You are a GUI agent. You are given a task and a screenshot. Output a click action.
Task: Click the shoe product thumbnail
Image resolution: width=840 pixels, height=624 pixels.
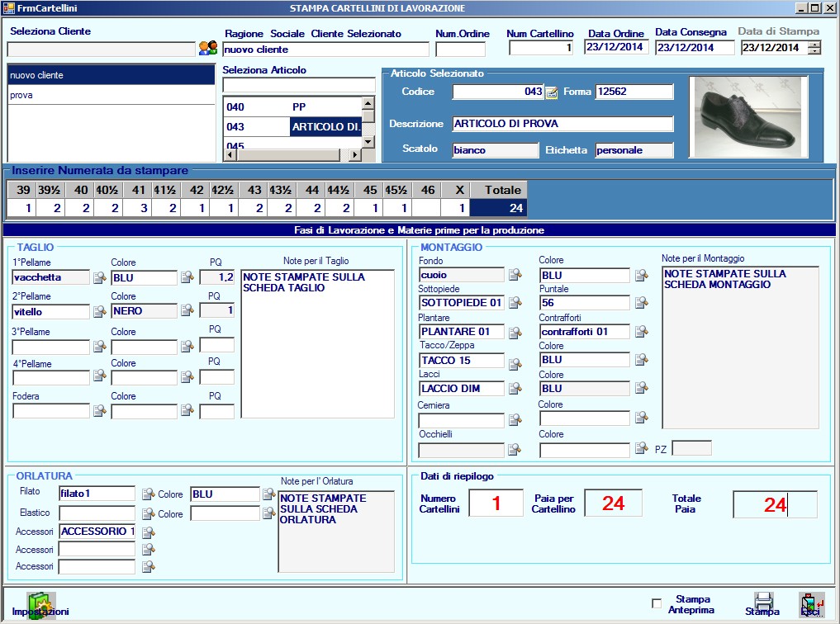[x=747, y=116]
